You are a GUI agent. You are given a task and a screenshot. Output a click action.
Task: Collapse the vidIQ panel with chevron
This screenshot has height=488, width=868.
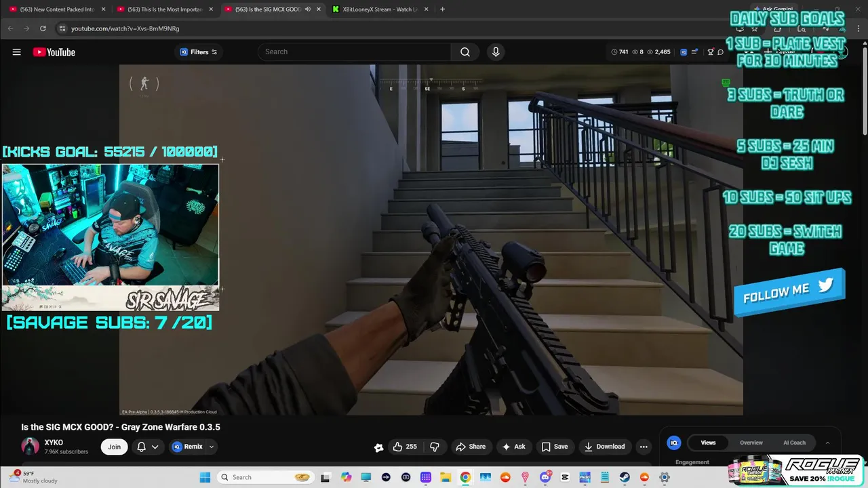pos(827,443)
